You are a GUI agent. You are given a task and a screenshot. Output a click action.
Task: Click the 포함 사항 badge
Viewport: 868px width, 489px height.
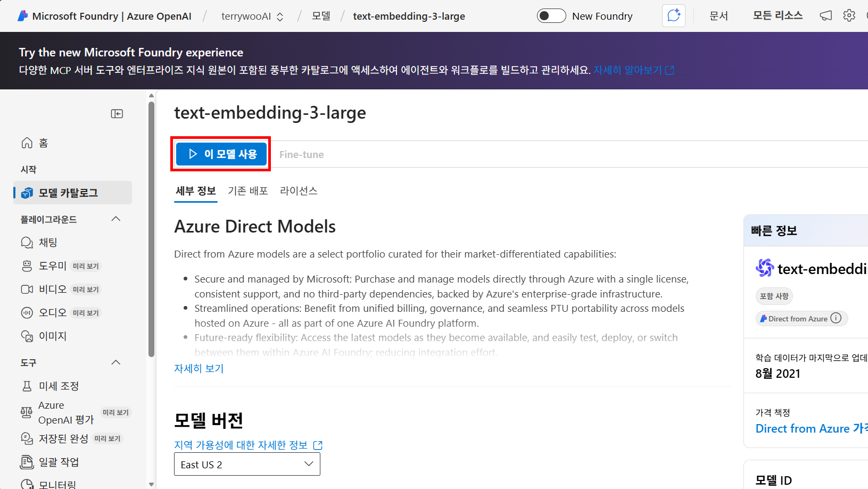[x=774, y=296]
